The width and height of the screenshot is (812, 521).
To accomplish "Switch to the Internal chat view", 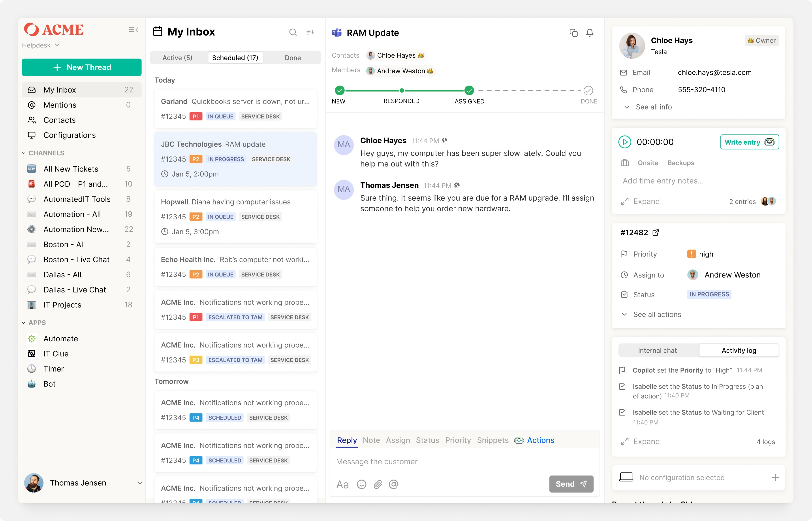I will 657,351.
